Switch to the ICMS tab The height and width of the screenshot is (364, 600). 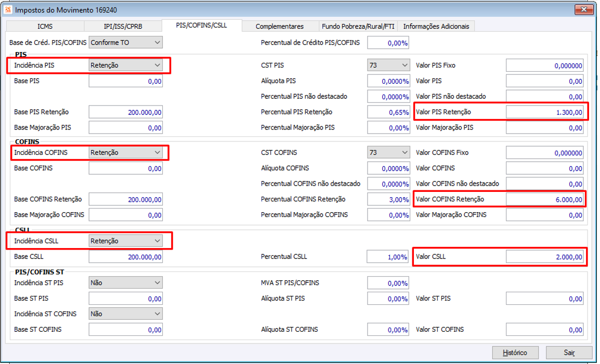[x=45, y=27]
